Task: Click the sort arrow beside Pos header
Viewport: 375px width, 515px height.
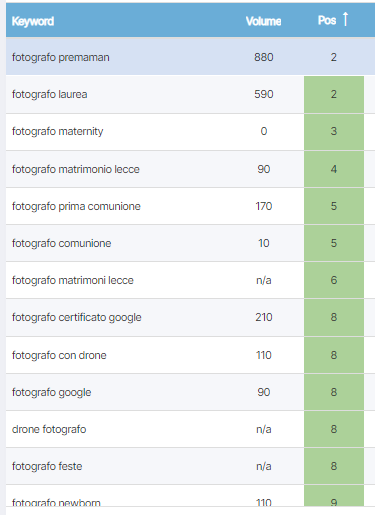Action: (x=345, y=19)
